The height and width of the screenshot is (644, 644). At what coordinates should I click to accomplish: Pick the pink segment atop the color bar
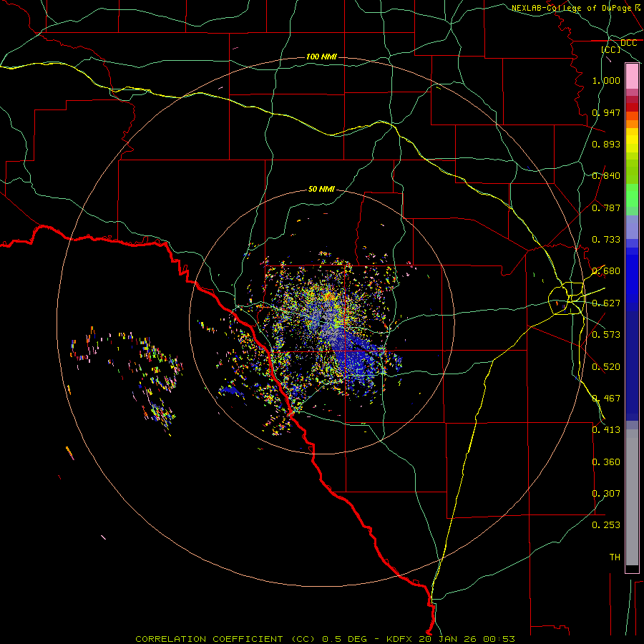click(632, 77)
